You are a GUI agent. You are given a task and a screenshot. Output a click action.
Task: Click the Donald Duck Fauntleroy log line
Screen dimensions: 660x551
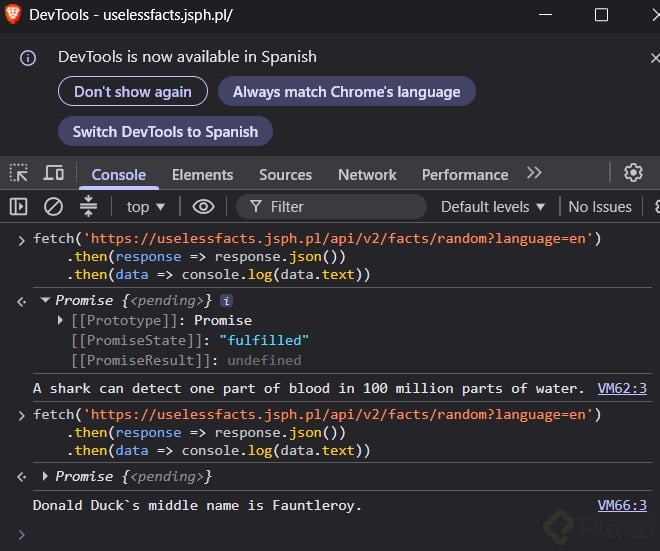[197, 505]
